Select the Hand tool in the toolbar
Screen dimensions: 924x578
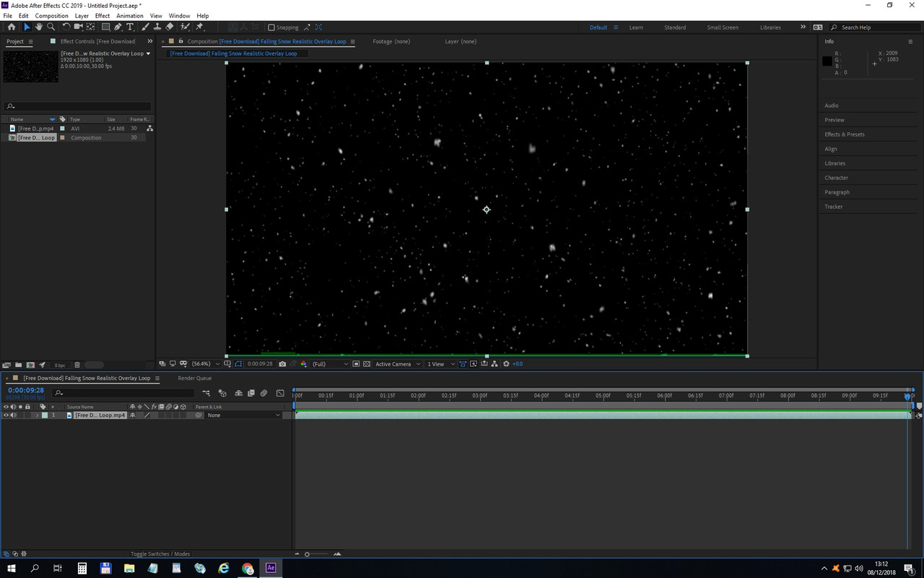point(38,27)
